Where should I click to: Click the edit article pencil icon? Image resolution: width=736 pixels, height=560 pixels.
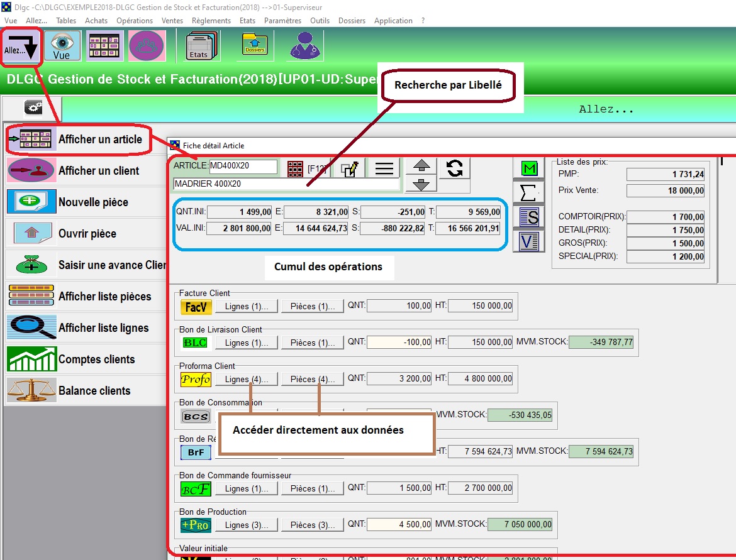click(348, 168)
